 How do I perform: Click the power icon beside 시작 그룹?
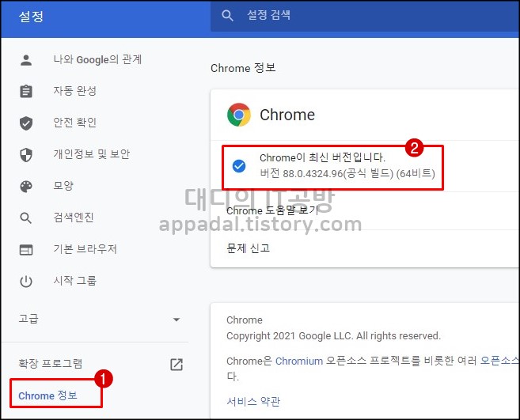26,282
